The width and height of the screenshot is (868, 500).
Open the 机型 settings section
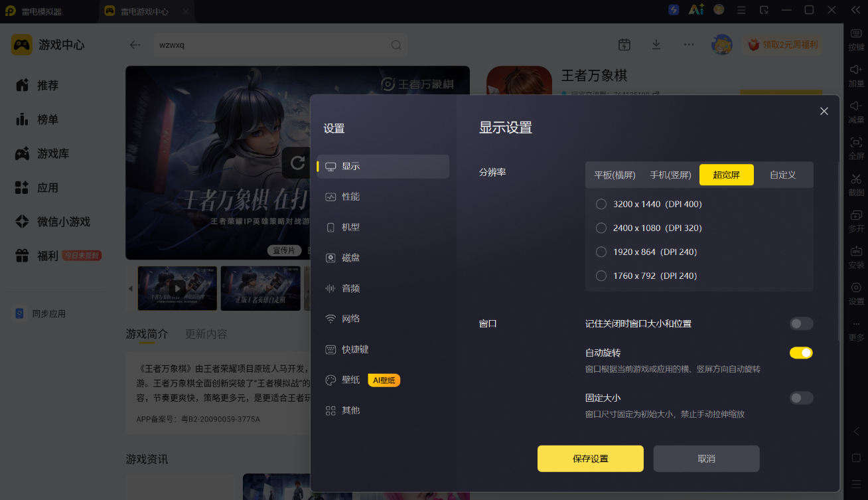(x=383, y=227)
